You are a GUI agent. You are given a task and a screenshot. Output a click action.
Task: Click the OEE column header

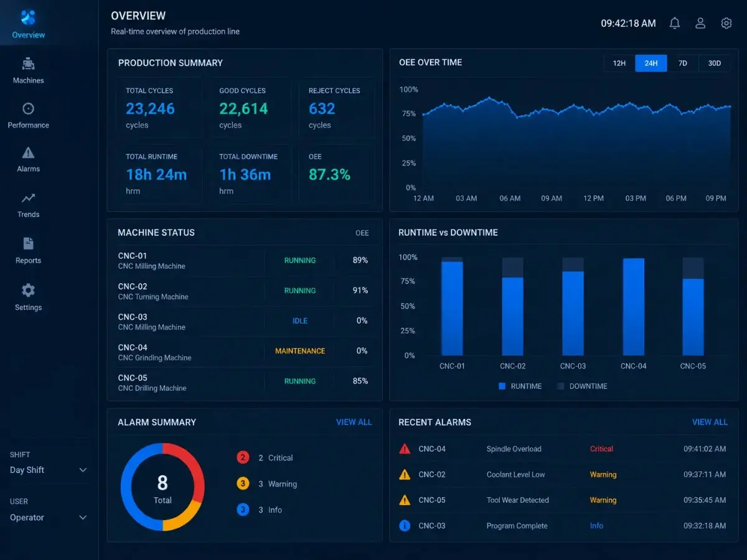click(362, 233)
